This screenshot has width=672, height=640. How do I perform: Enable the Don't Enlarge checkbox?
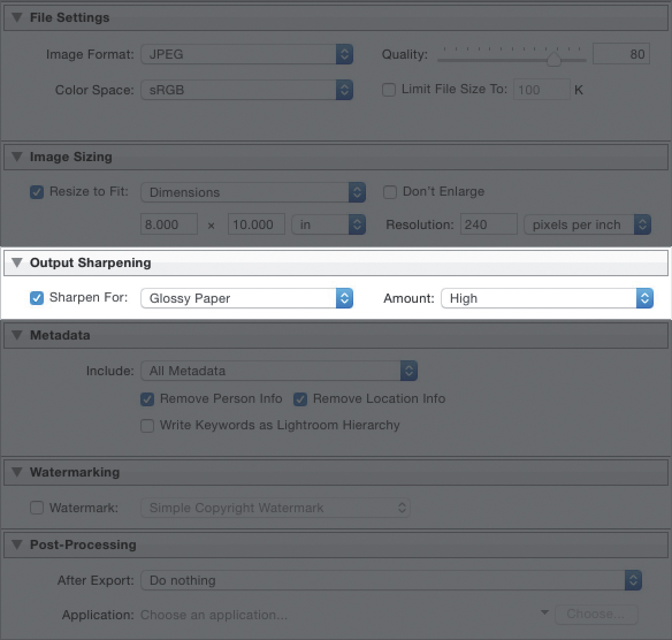[390, 192]
